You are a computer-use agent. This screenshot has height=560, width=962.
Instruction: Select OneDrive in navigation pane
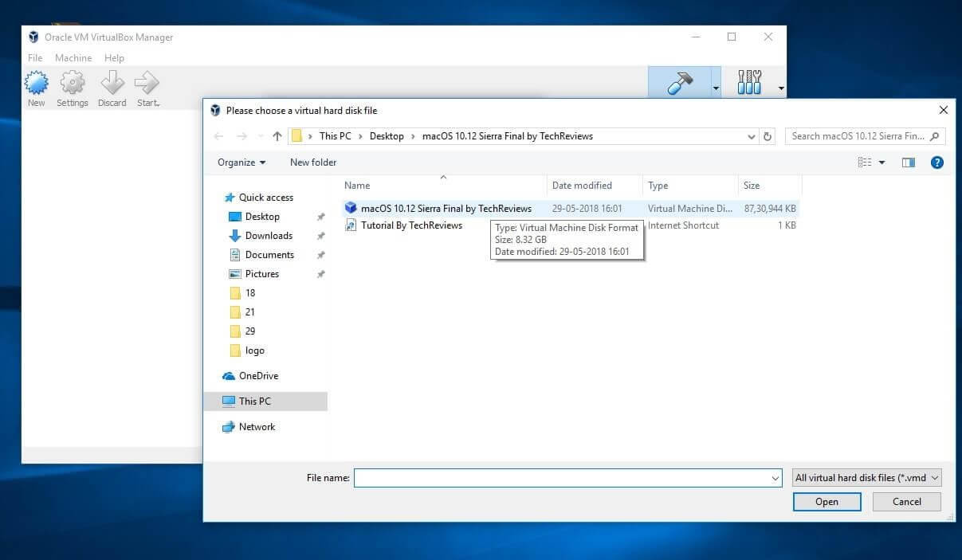click(x=258, y=376)
